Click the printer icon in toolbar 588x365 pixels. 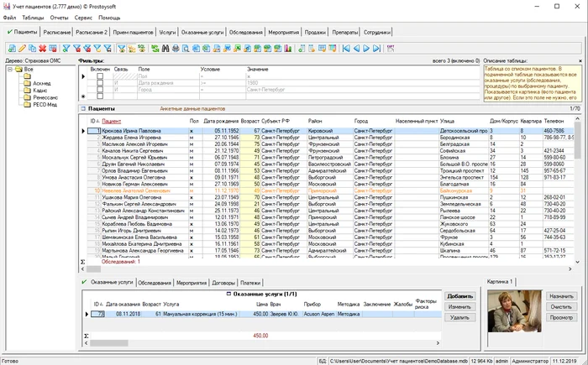tap(176, 49)
